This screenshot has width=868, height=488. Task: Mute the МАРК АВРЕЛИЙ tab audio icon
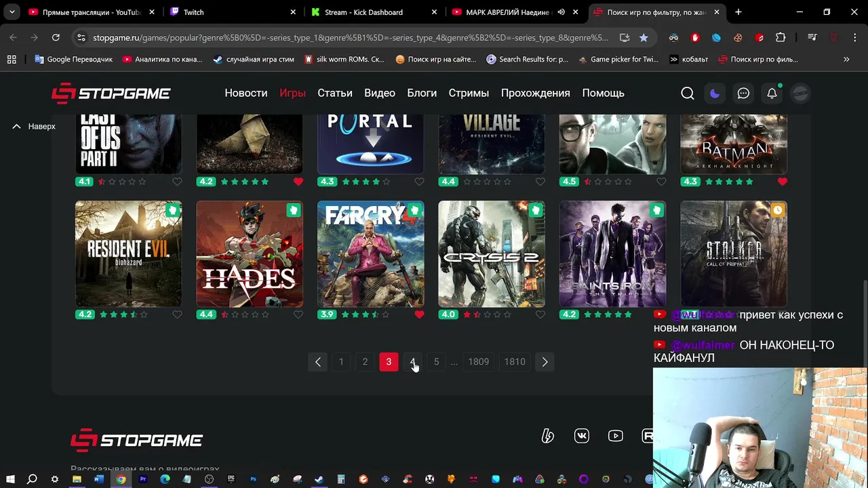coord(561,12)
